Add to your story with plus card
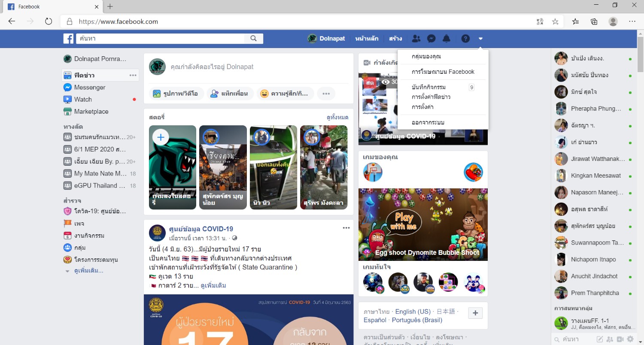This screenshot has width=644, height=345. [173, 167]
